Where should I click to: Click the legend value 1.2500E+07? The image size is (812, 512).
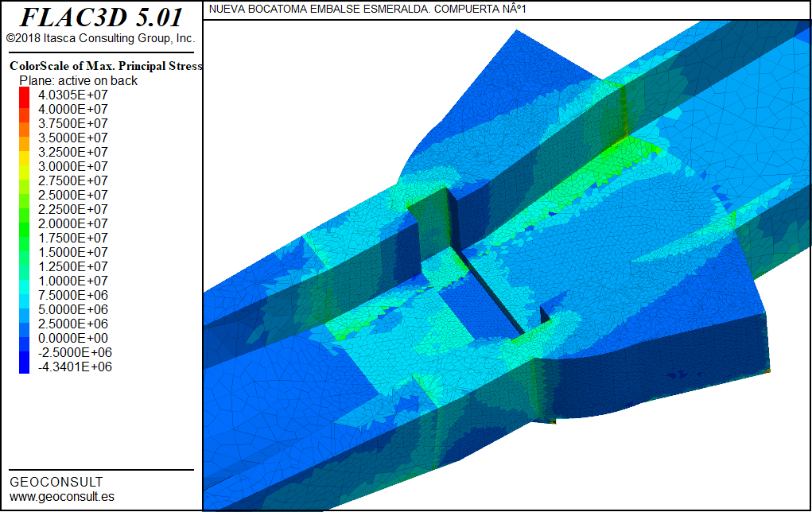(73, 266)
